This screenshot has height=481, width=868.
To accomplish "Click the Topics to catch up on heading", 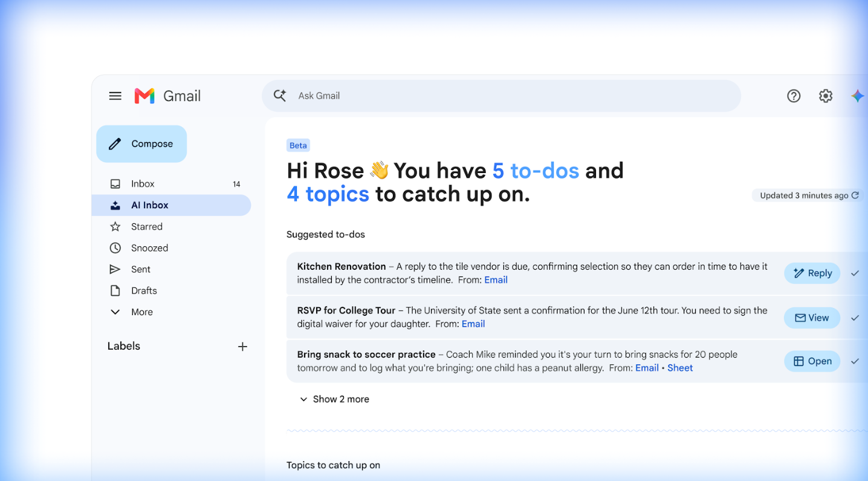I will 333,465.
